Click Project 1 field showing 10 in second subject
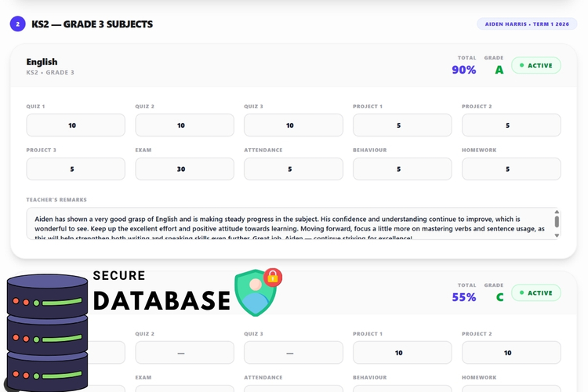 pyautogui.click(x=402, y=353)
